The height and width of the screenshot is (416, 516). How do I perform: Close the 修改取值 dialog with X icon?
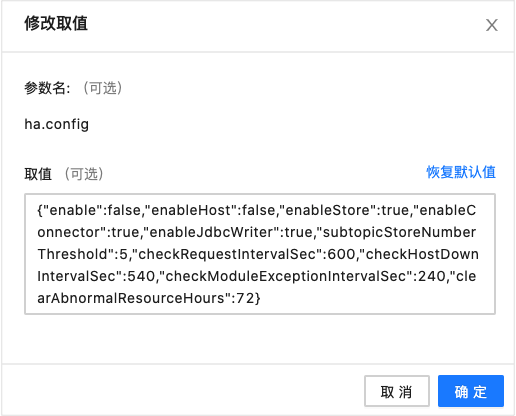pos(492,25)
